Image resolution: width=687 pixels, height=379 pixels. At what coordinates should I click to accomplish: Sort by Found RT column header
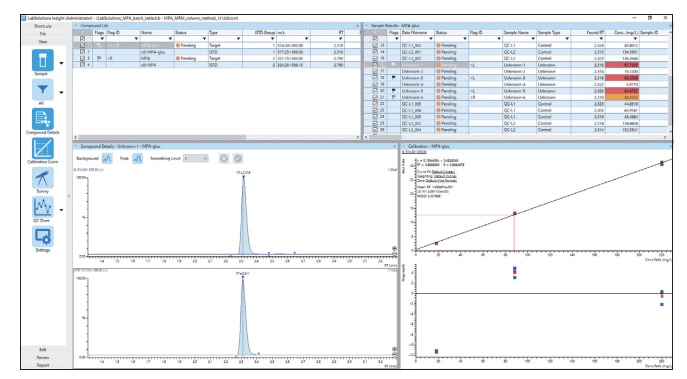click(x=588, y=32)
